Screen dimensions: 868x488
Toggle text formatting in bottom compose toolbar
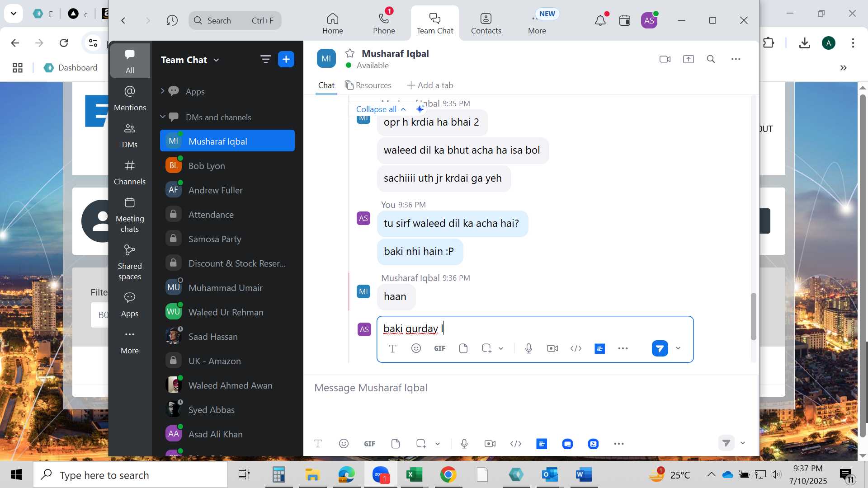pyautogui.click(x=318, y=443)
